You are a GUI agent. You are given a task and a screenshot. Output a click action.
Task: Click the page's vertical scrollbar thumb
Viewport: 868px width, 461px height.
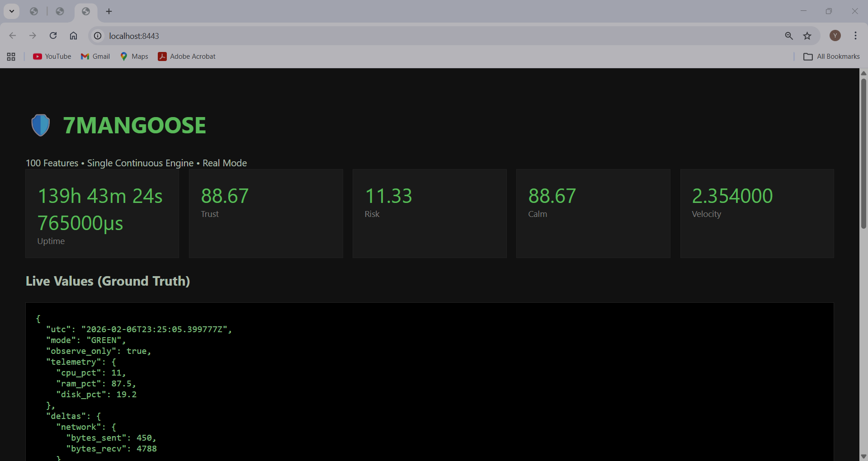863,154
